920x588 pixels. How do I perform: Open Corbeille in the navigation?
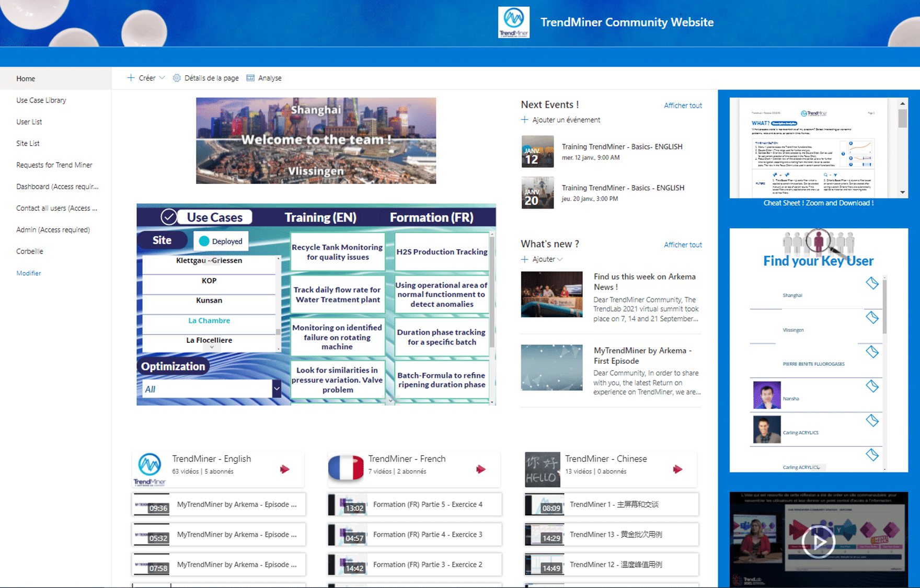coord(30,251)
